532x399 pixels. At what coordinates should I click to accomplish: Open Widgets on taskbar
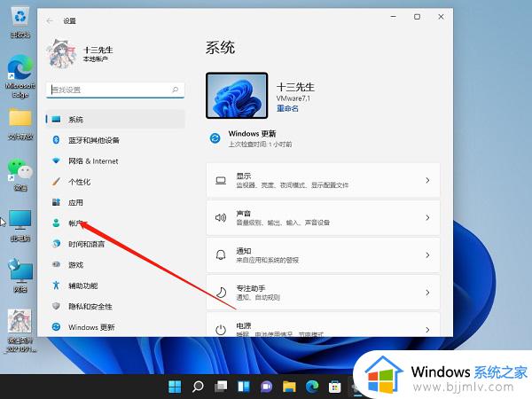click(244, 387)
